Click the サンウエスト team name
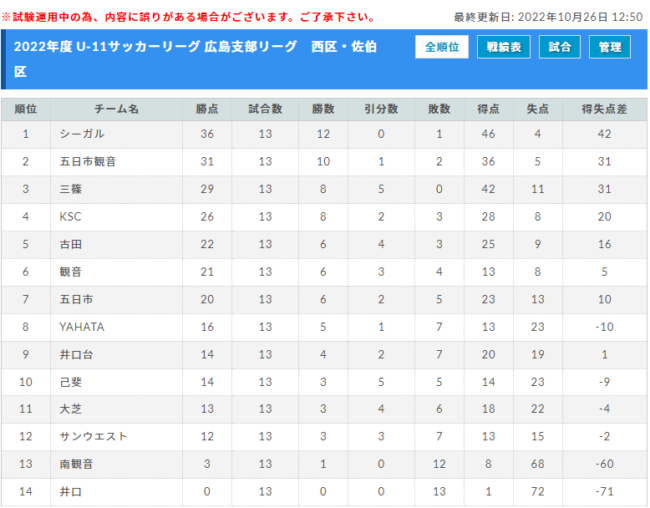Screen dimensions: 650x508 click(x=93, y=436)
